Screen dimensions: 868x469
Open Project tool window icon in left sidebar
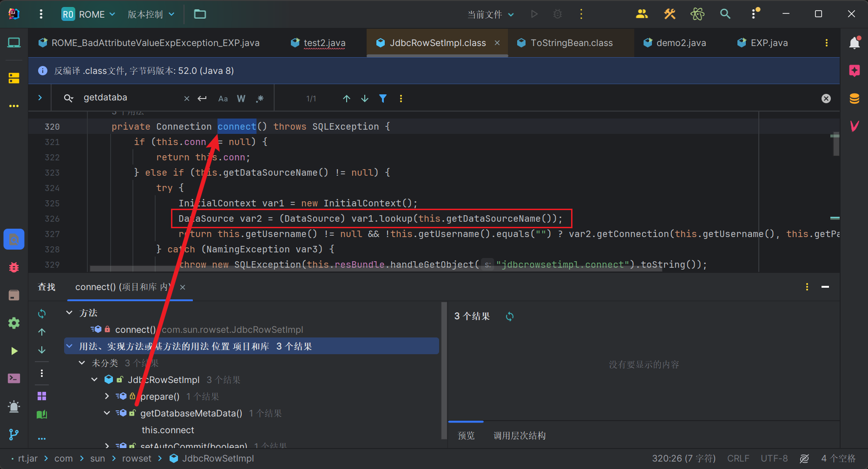14,43
